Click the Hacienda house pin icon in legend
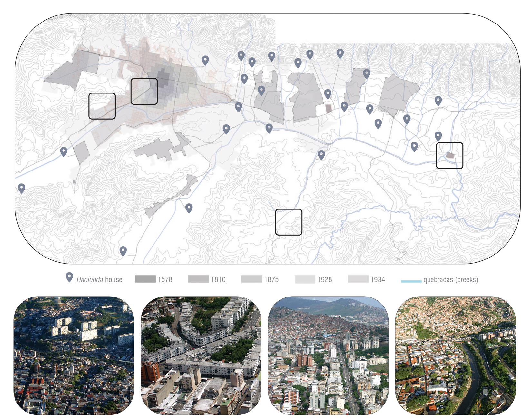The width and height of the screenshot is (532, 419). 69,277
